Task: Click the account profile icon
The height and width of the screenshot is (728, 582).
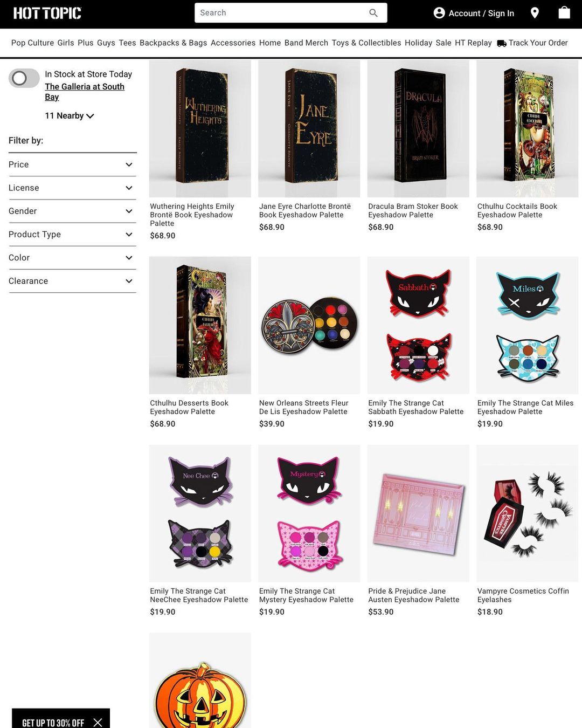Action: pos(439,13)
